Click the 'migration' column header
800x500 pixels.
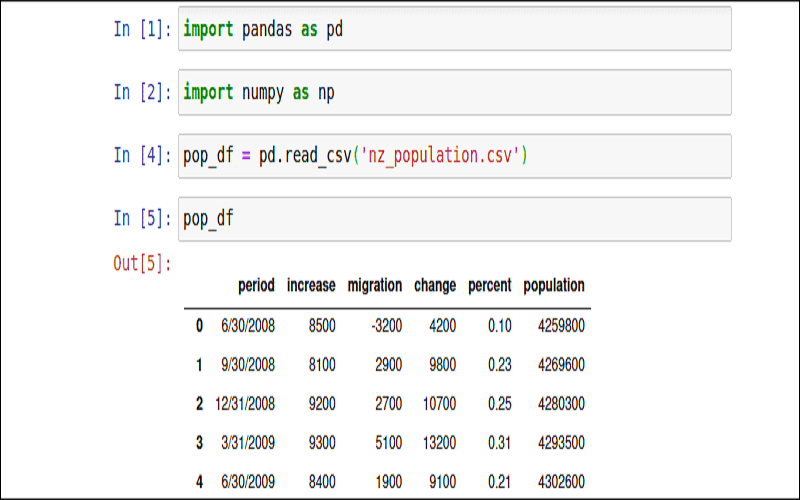point(375,285)
